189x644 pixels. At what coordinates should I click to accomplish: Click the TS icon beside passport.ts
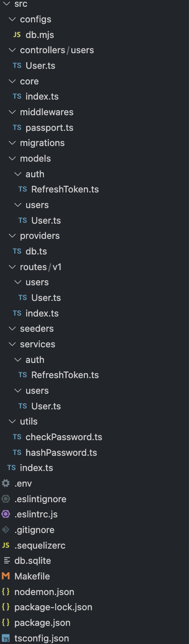17,127
